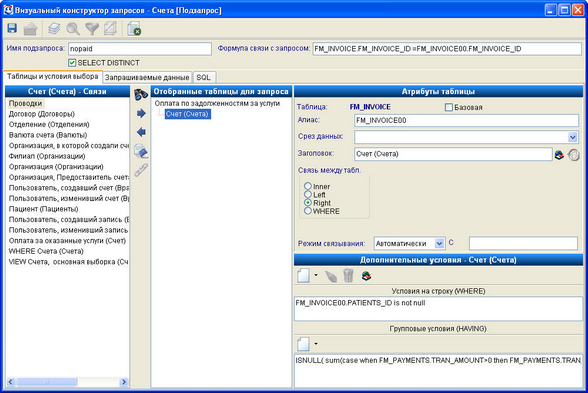Click the Заголовок input field
The image size is (588, 393).
pos(453,154)
